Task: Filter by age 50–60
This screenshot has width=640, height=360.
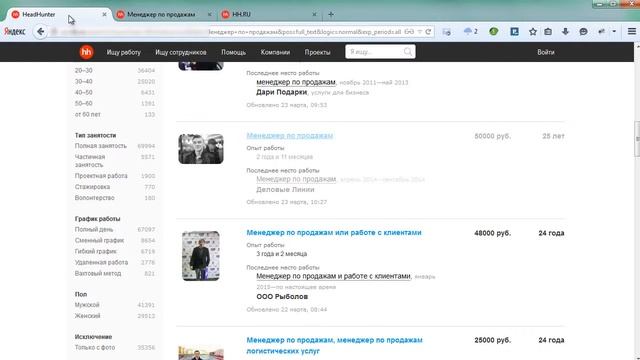Action: (x=84, y=104)
